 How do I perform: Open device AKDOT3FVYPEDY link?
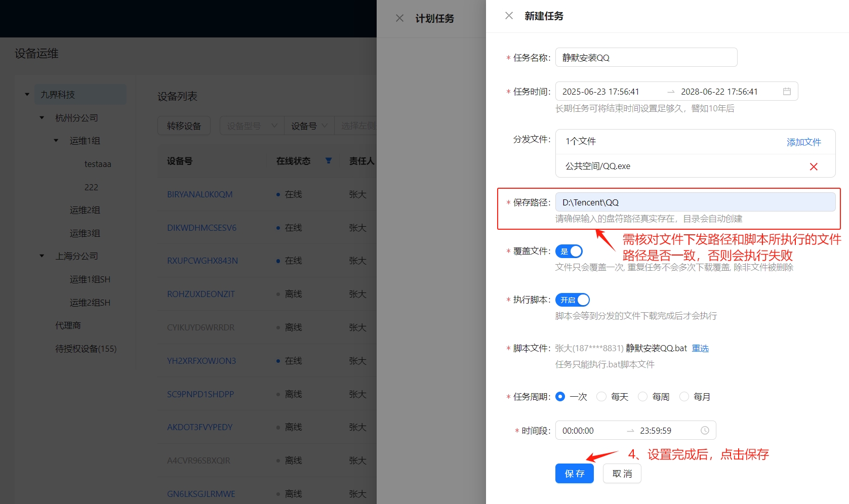(200, 427)
